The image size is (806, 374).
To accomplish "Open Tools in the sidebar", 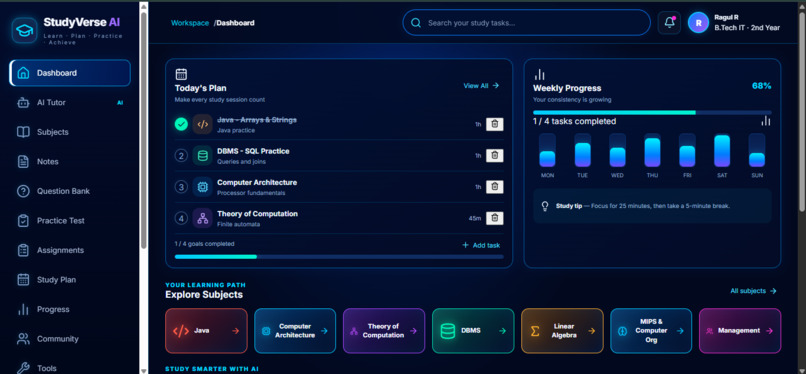I will point(70,368).
